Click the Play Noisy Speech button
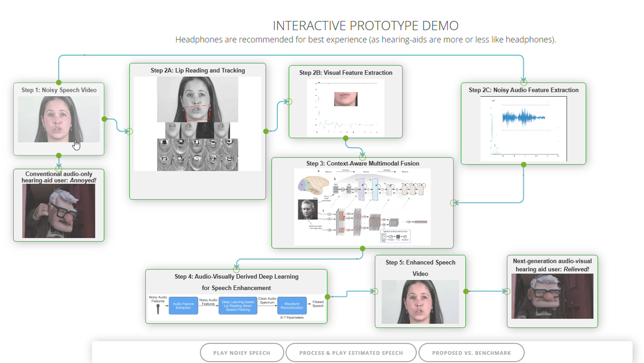Image resolution: width=644 pixels, height=363 pixels. coord(242,353)
